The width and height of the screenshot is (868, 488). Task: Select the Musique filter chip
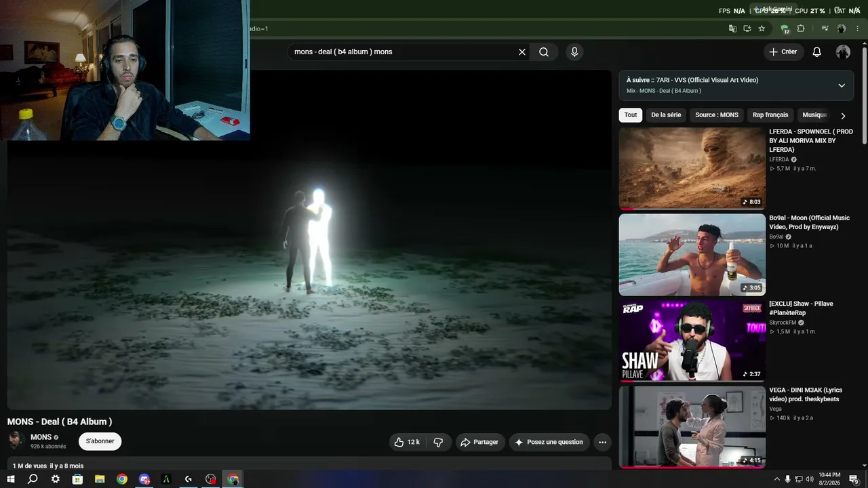point(814,115)
